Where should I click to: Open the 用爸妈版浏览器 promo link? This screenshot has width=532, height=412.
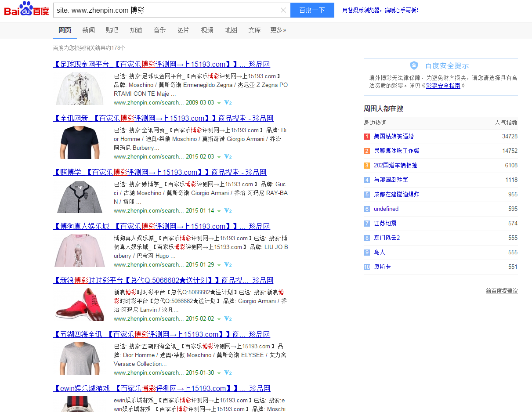(380, 10)
